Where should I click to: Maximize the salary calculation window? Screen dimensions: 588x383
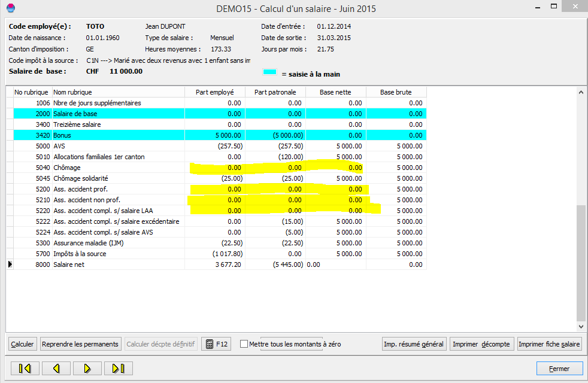pyautogui.click(x=554, y=7)
